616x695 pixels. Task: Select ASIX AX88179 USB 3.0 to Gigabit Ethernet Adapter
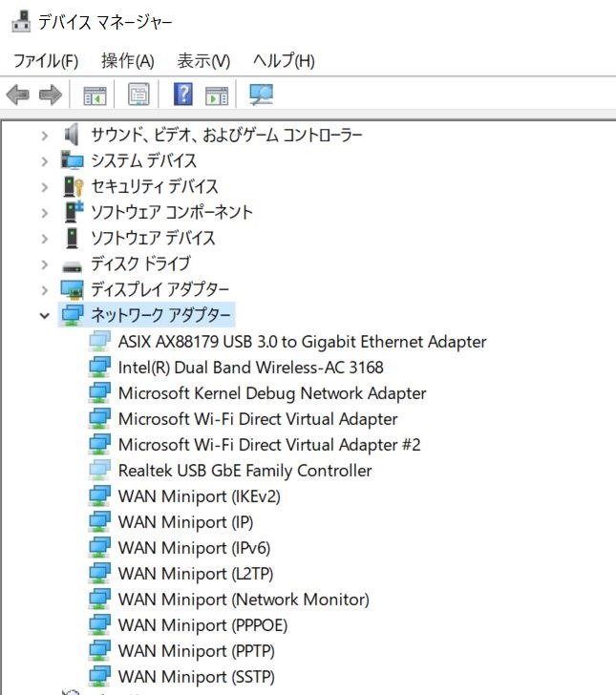[x=303, y=342]
